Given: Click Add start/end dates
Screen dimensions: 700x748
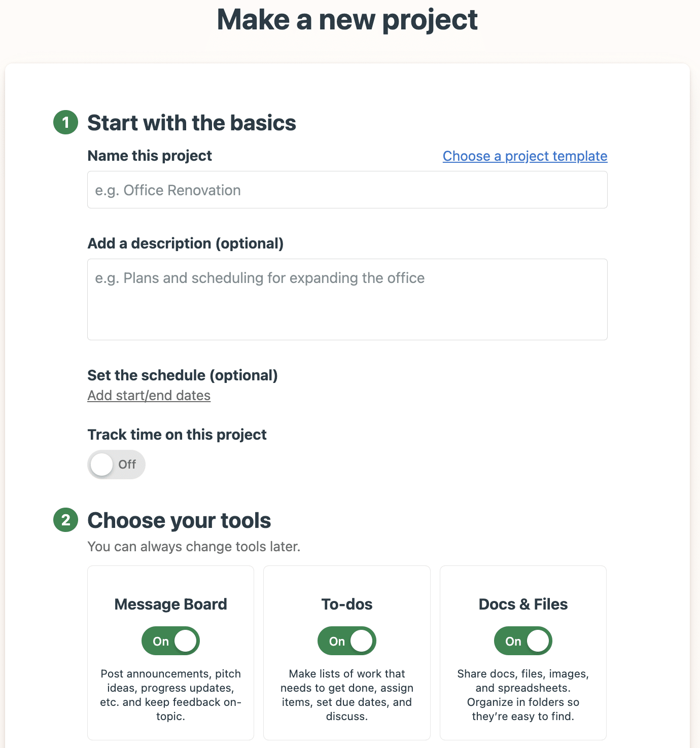Looking at the screenshot, I should pos(149,395).
